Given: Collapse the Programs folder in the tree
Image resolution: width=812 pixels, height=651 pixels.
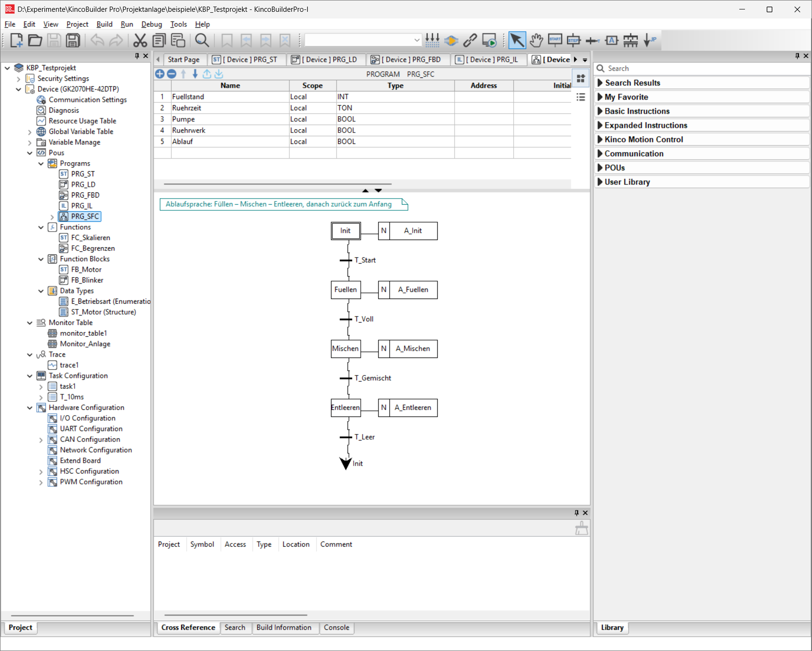Looking at the screenshot, I should tap(41, 164).
